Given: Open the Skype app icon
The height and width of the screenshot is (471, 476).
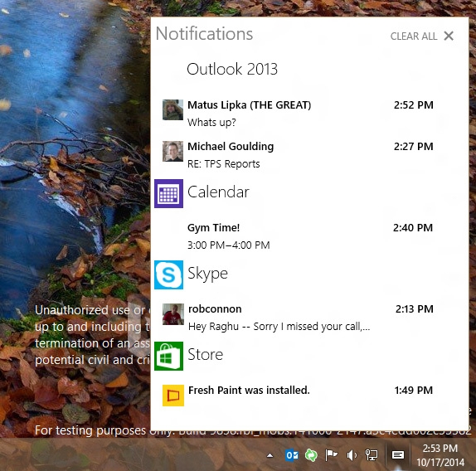Looking at the screenshot, I should [168, 274].
